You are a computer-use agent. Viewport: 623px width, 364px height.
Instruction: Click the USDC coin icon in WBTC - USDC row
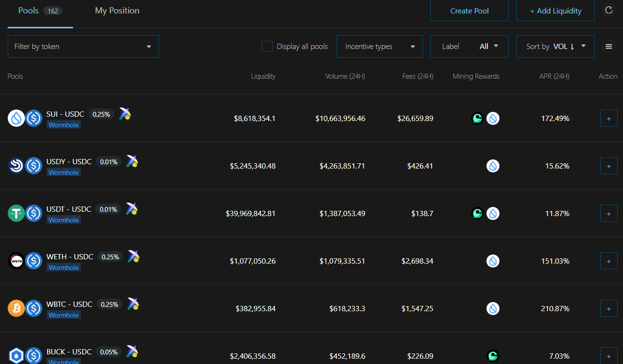[x=34, y=308]
